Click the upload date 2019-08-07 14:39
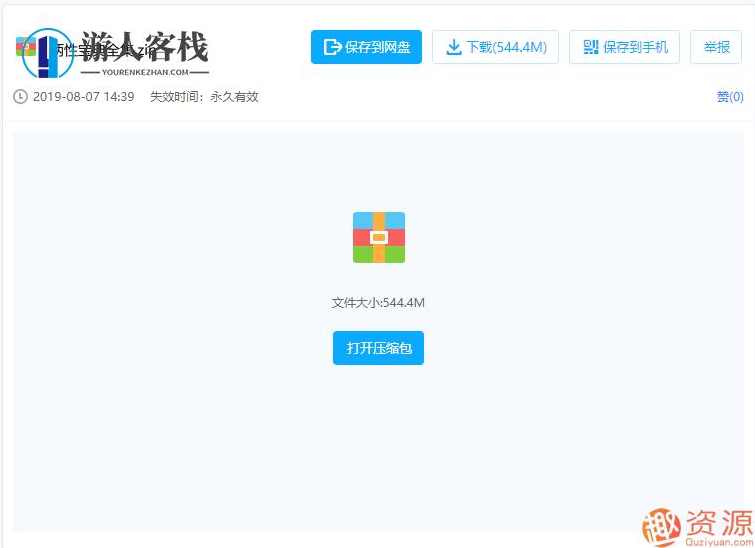 tap(83, 97)
